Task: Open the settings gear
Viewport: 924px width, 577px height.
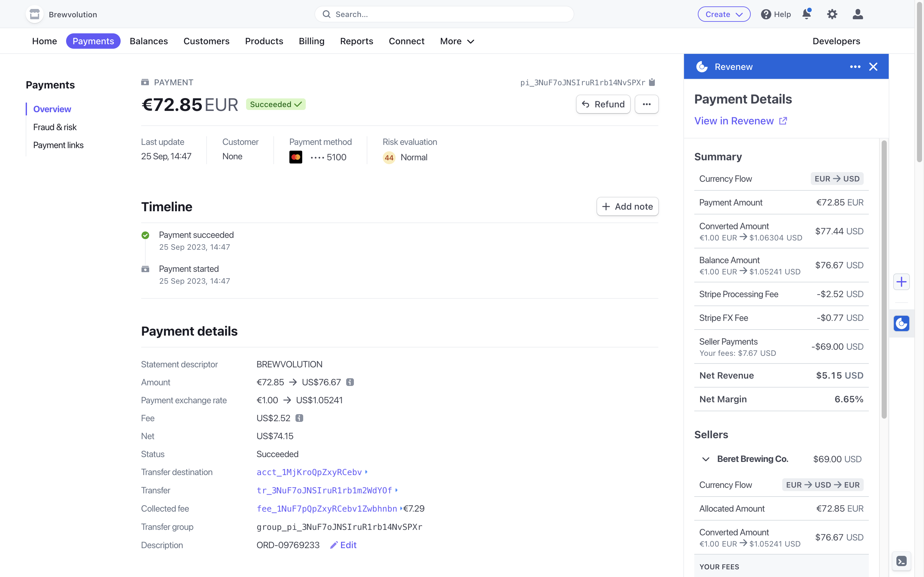Action: click(832, 14)
